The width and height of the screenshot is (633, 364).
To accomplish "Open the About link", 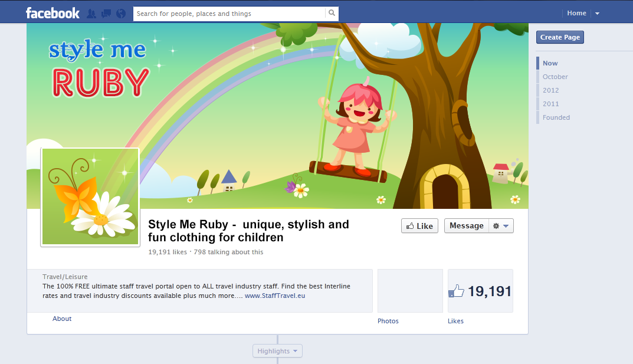I will 62,319.
